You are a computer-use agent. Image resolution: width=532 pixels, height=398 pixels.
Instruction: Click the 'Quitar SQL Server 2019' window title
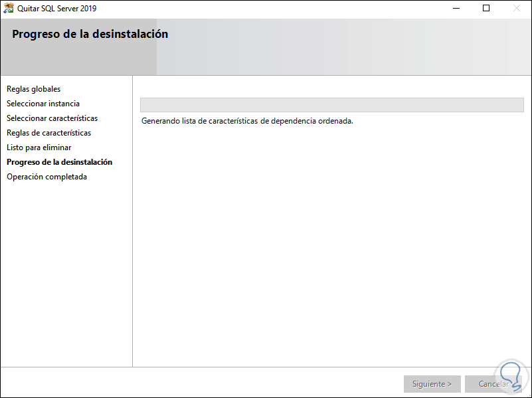coord(56,9)
